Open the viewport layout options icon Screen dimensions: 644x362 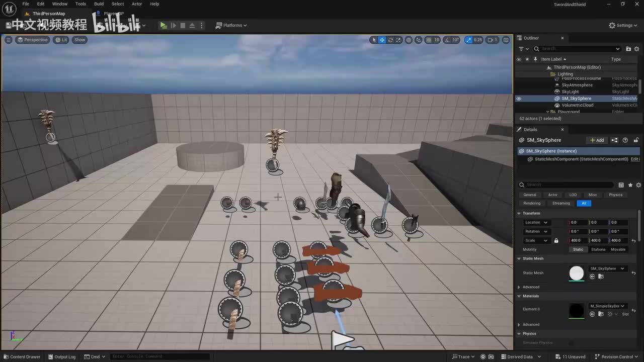point(506,40)
